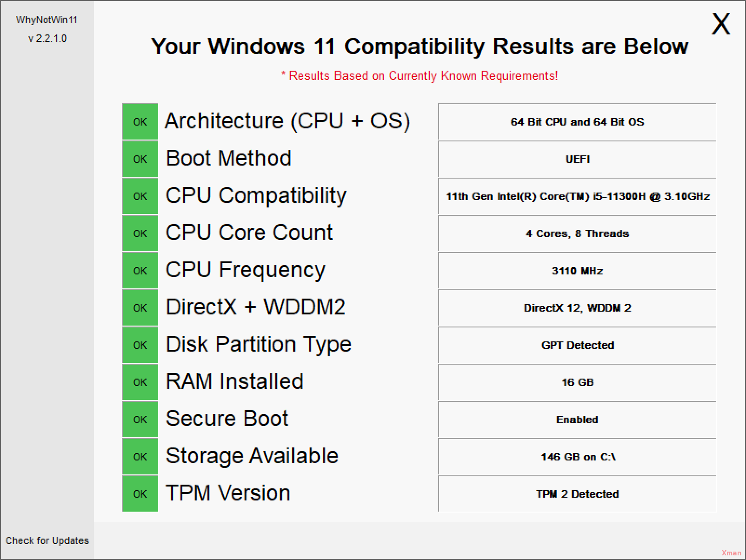Select the Storage Available OK indicator
Screen dimensions: 746x560
(x=140, y=456)
